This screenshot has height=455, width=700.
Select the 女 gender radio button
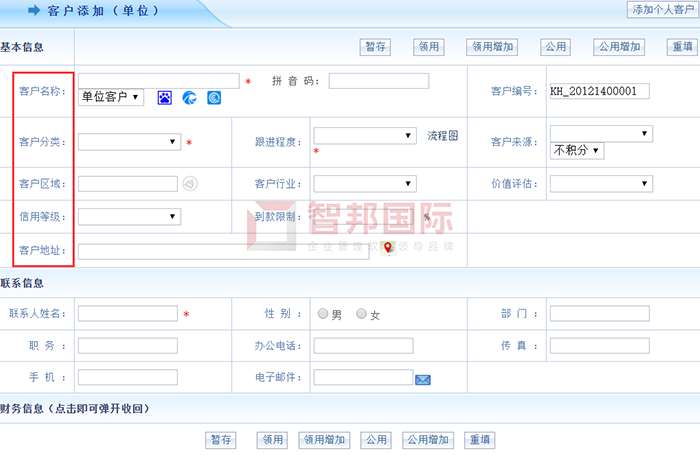pyautogui.click(x=361, y=313)
